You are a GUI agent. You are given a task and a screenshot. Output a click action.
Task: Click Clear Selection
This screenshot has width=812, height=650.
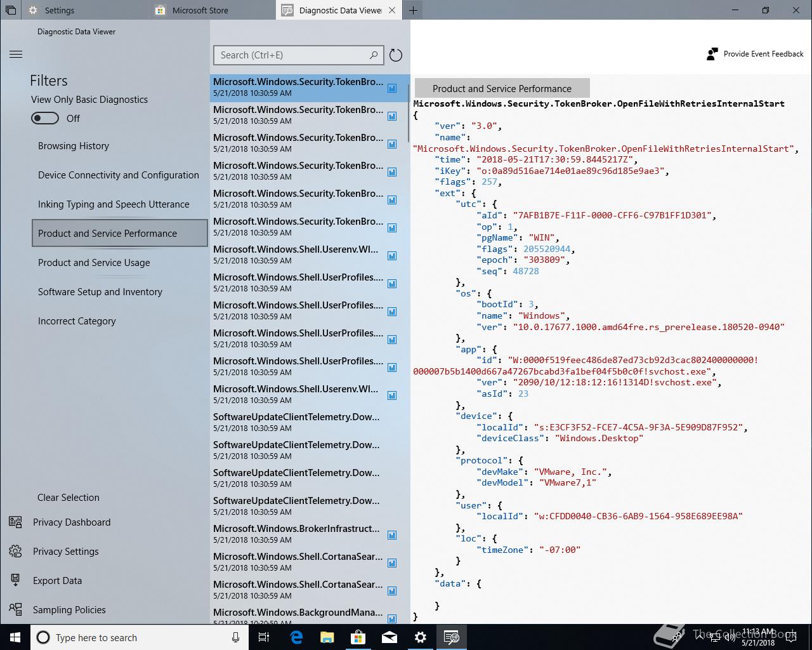[x=69, y=498]
